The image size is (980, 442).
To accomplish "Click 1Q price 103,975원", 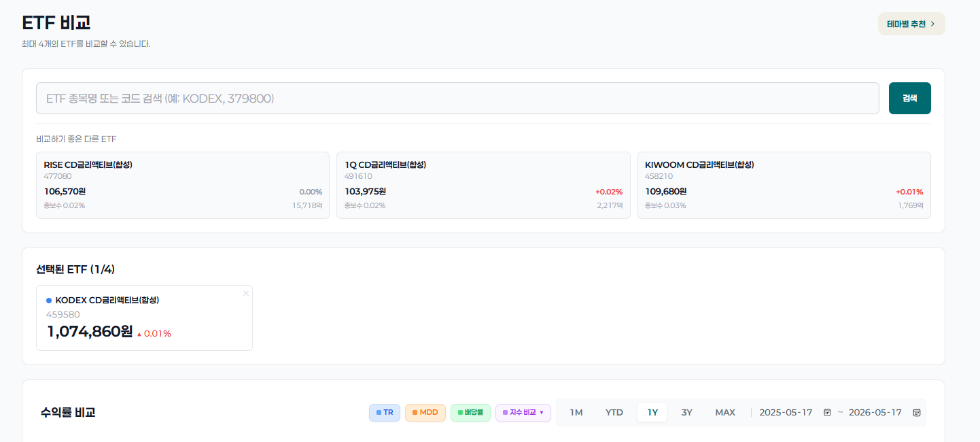I will (365, 192).
